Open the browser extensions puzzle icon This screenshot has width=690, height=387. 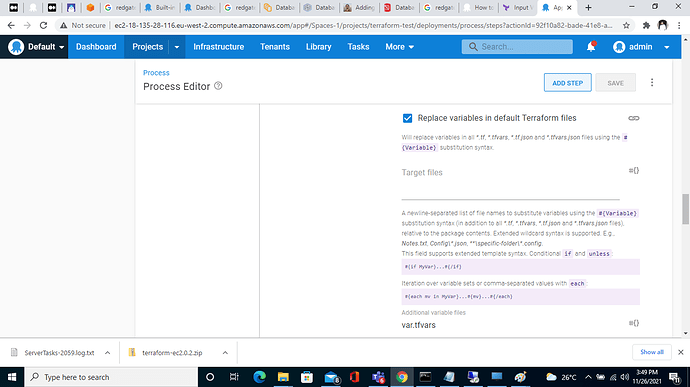tap(646, 26)
